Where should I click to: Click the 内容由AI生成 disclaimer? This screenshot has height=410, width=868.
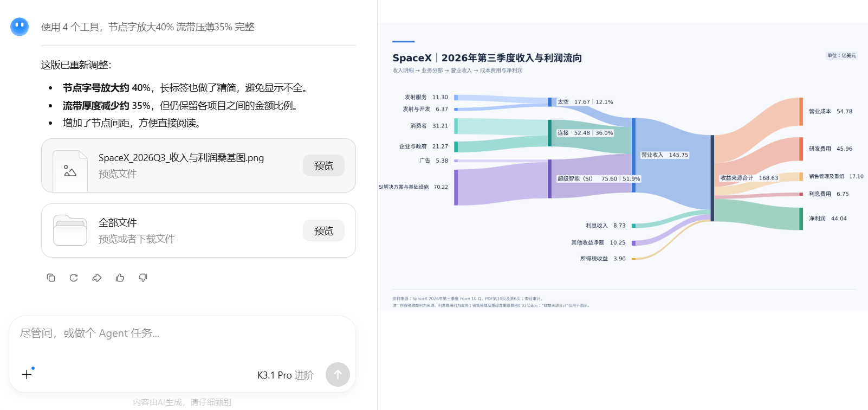[x=182, y=402]
